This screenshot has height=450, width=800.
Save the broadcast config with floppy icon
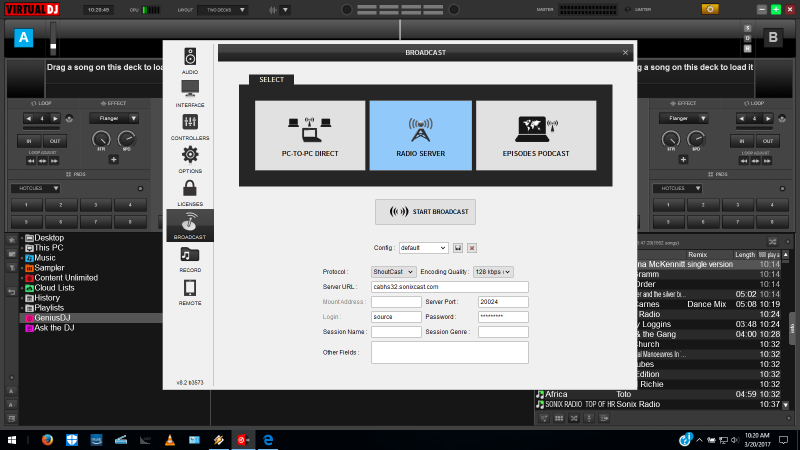pyautogui.click(x=458, y=248)
